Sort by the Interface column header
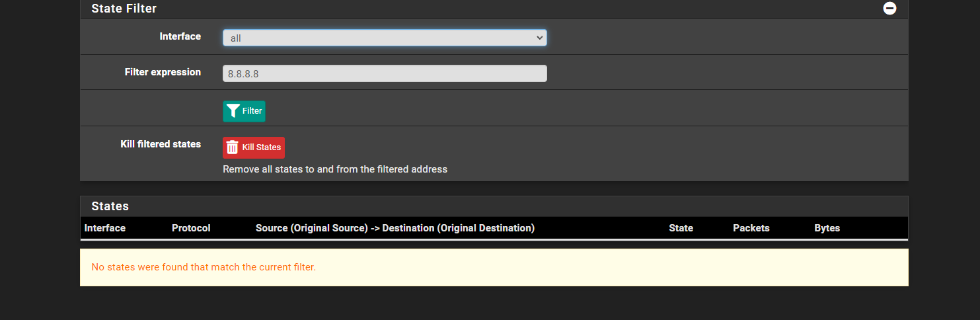Image resolution: width=980 pixels, height=320 pixels. tap(105, 228)
